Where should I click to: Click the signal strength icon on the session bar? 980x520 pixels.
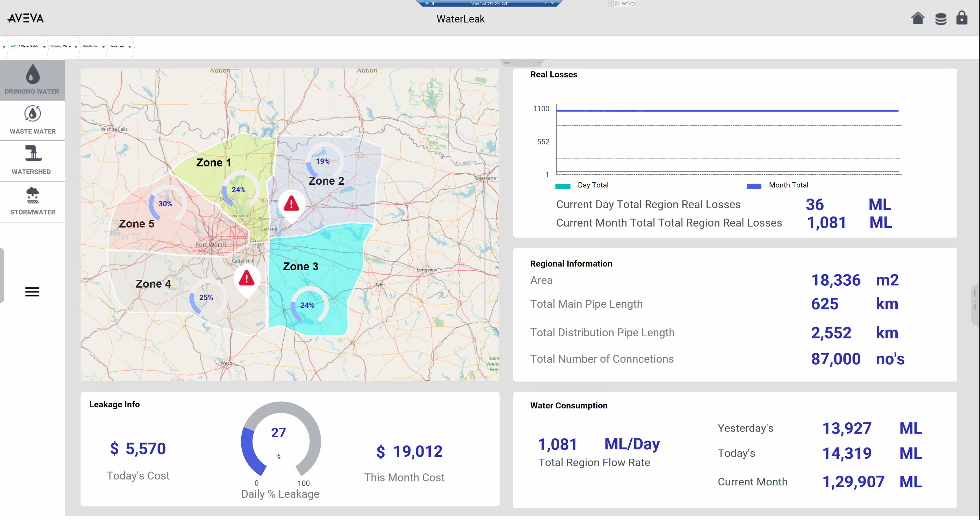(x=433, y=3)
